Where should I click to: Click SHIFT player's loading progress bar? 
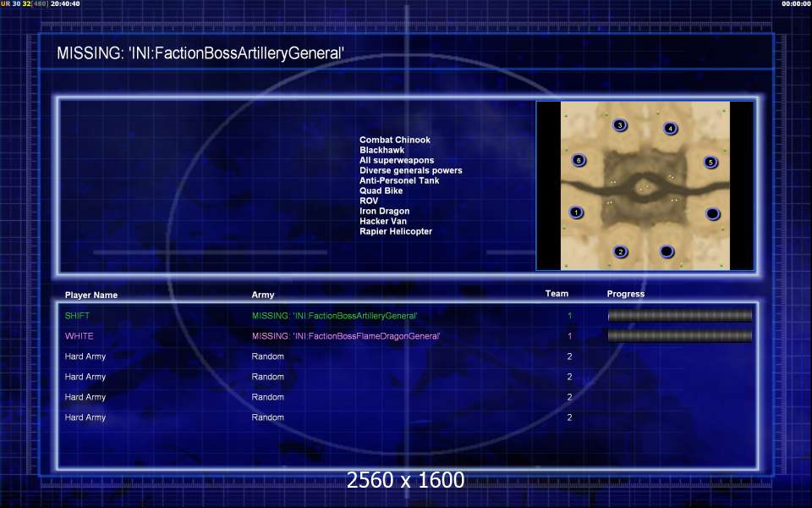coord(679,316)
